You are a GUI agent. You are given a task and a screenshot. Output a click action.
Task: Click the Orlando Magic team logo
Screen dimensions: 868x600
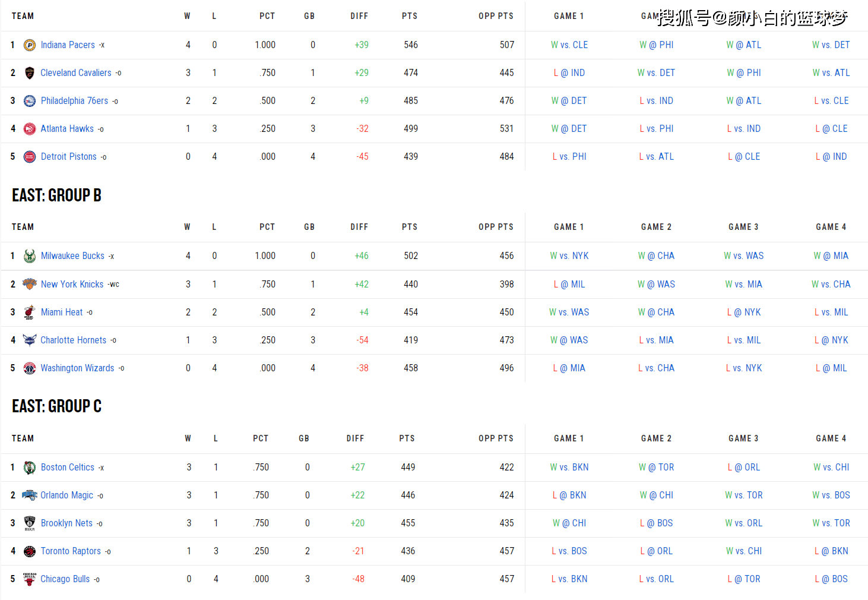pos(30,495)
